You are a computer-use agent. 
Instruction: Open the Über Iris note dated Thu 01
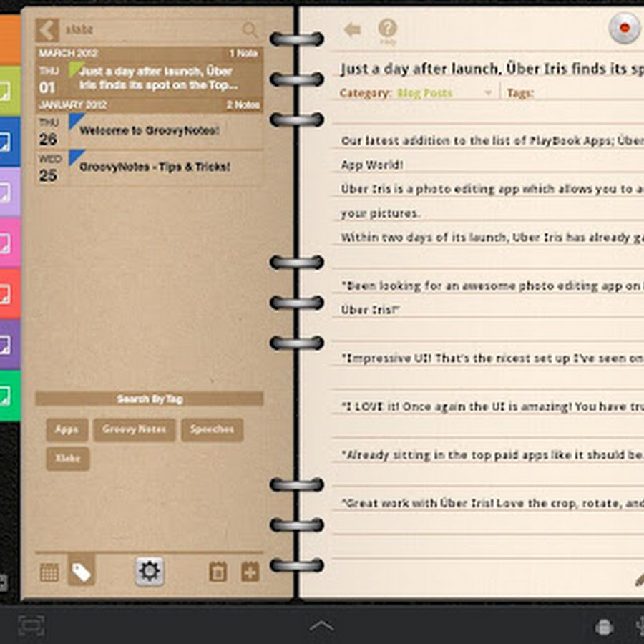tap(150, 79)
